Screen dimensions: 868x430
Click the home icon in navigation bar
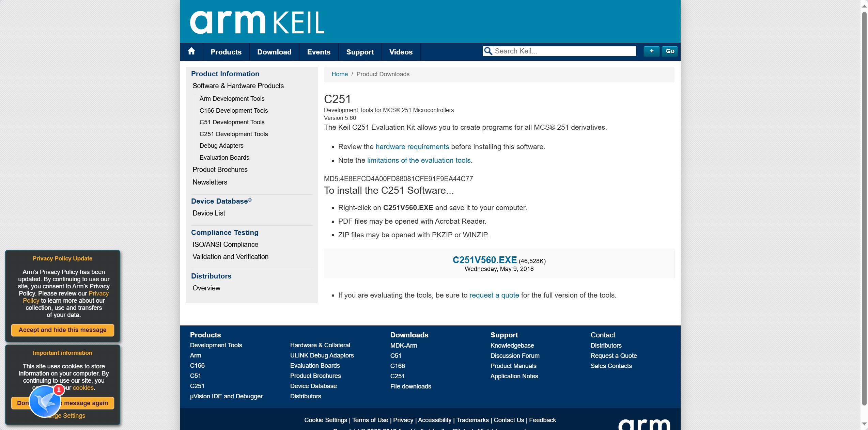pyautogui.click(x=191, y=51)
